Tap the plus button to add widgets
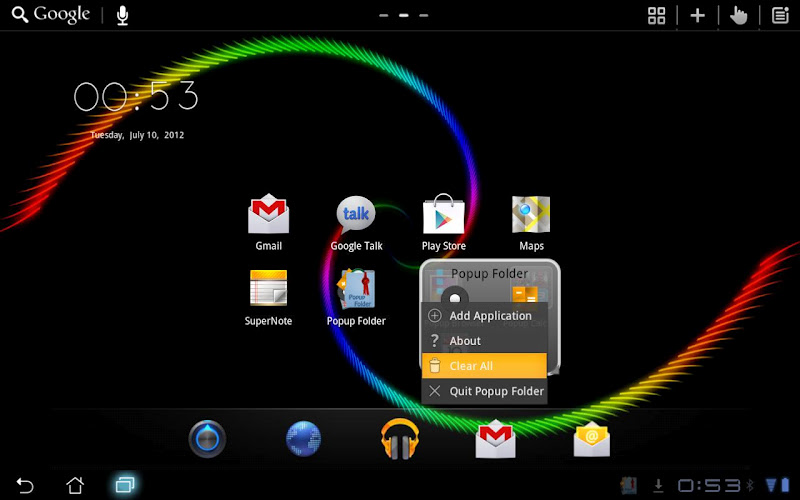The height and width of the screenshot is (500, 800). (x=697, y=15)
